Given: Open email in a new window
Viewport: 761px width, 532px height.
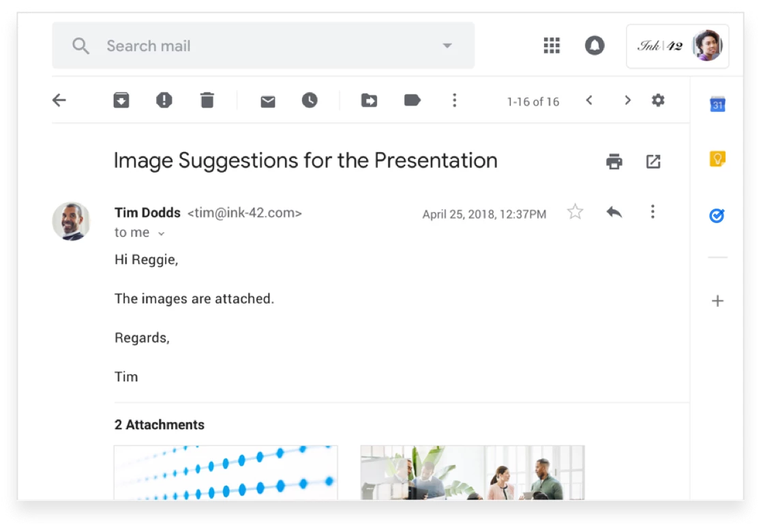Looking at the screenshot, I should pos(653,162).
